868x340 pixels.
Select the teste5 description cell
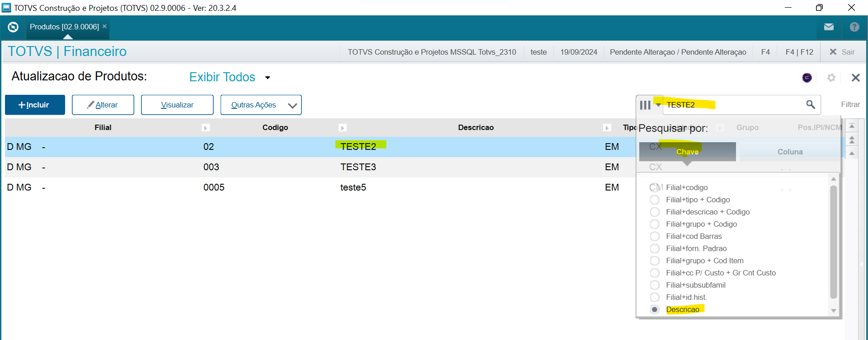pos(353,187)
